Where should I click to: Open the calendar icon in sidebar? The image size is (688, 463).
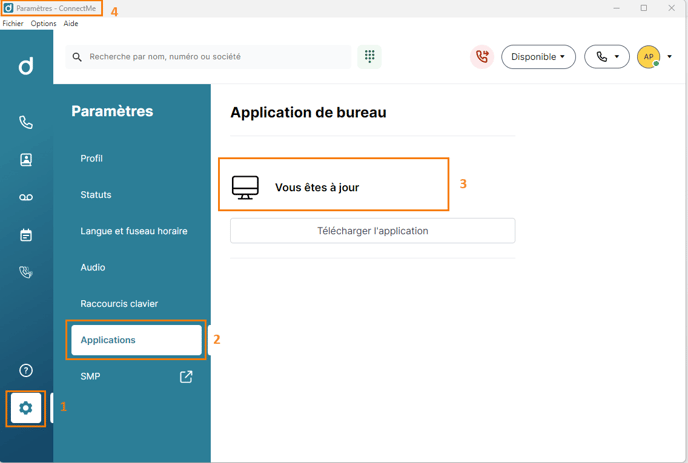coord(26,235)
